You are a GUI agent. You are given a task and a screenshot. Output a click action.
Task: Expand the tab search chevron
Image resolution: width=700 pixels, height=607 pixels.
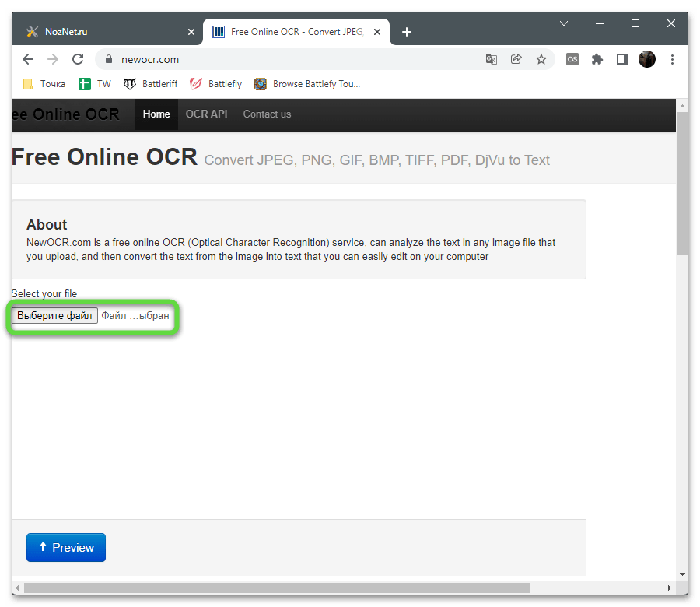click(x=565, y=24)
